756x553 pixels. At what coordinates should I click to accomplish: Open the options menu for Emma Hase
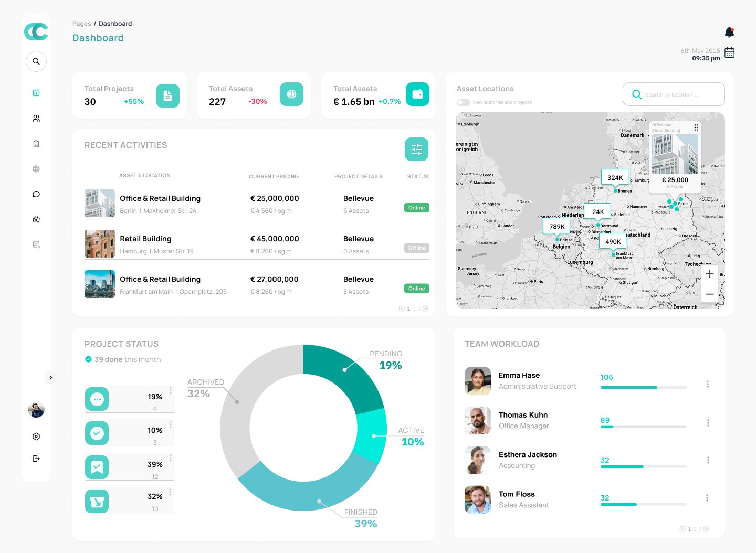(x=708, y=384)
